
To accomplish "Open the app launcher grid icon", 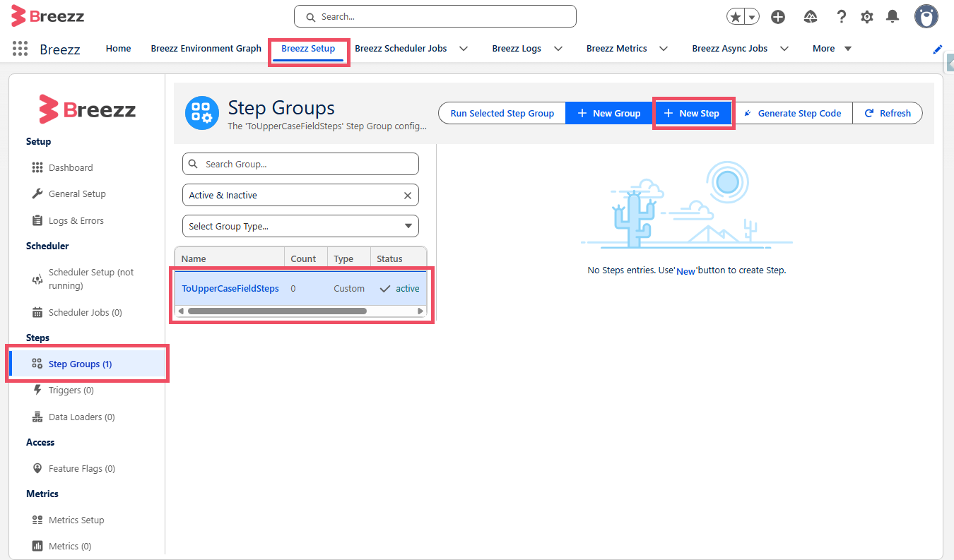I will click(x=20, y=49).
